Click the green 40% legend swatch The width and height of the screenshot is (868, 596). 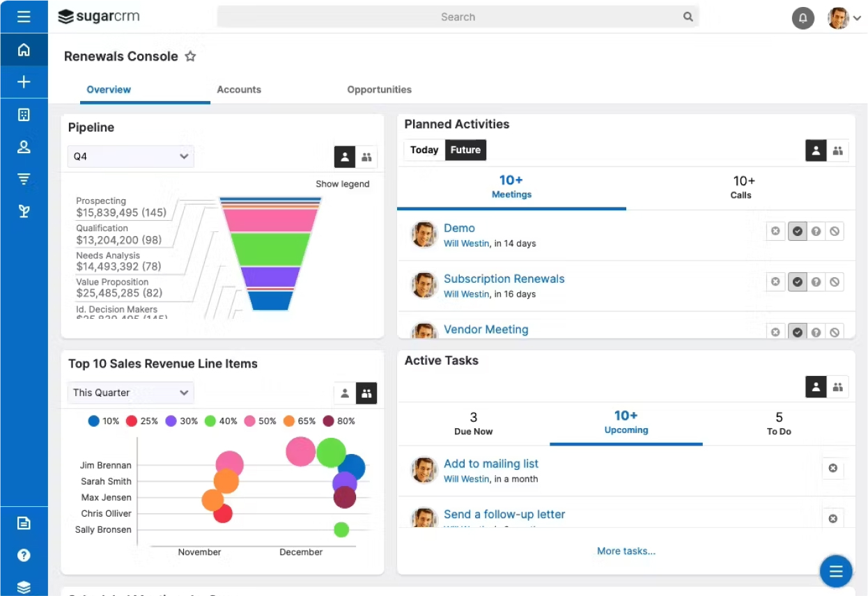(x=210, y=421)
